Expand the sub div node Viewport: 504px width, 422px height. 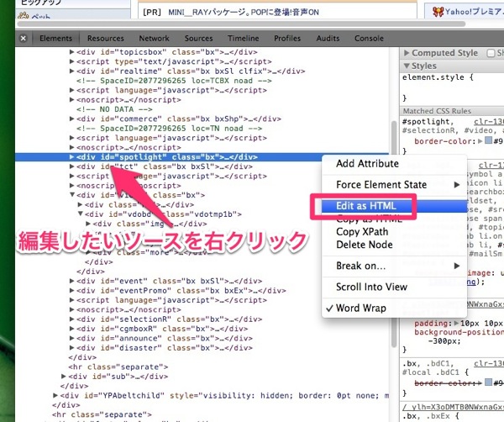[x=64, y=377]
